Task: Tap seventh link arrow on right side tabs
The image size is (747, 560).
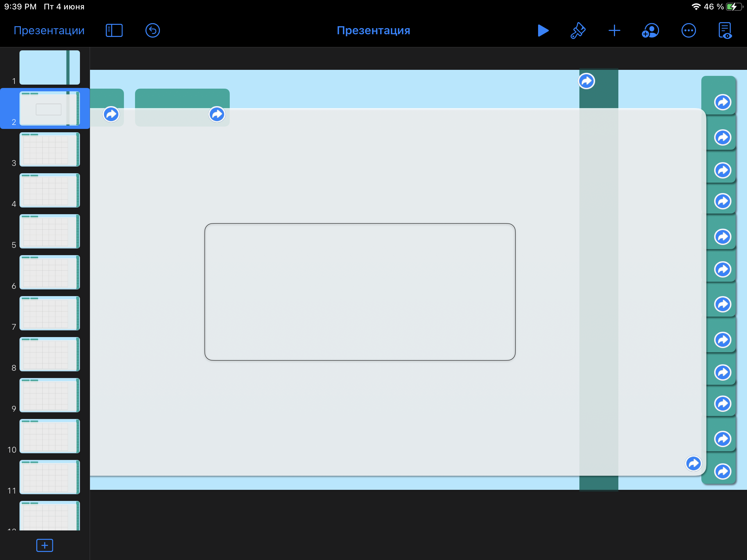Action: click(723, 305)
